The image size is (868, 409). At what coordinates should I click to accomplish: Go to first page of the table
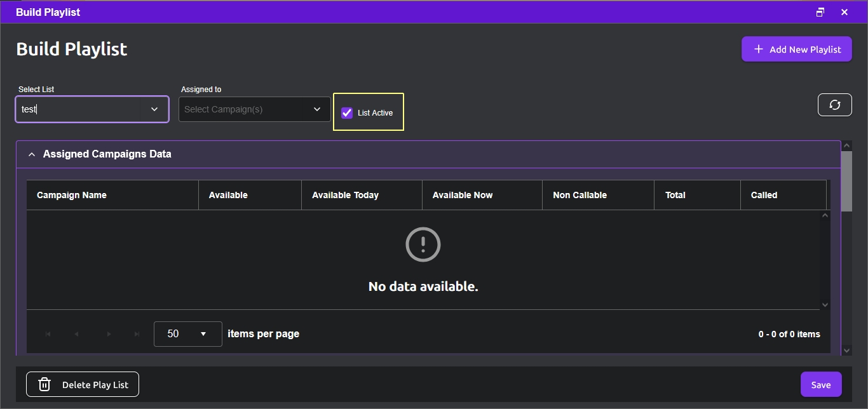coord(48,334)
